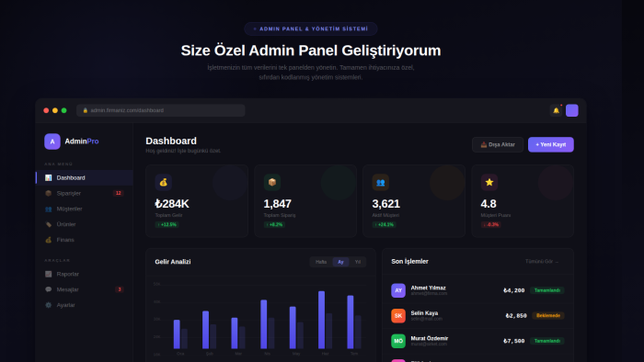Open the Dashboard menu item

coord(85,177)
